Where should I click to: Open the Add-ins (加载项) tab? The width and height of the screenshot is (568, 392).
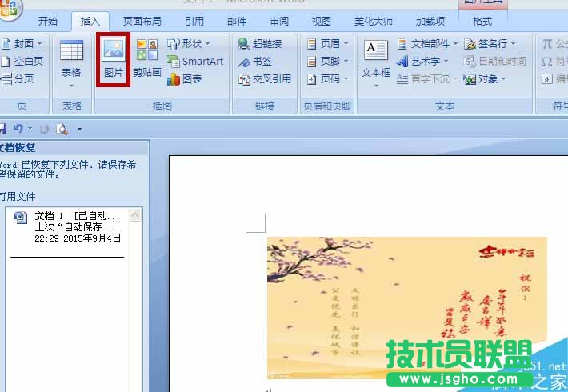430,22
